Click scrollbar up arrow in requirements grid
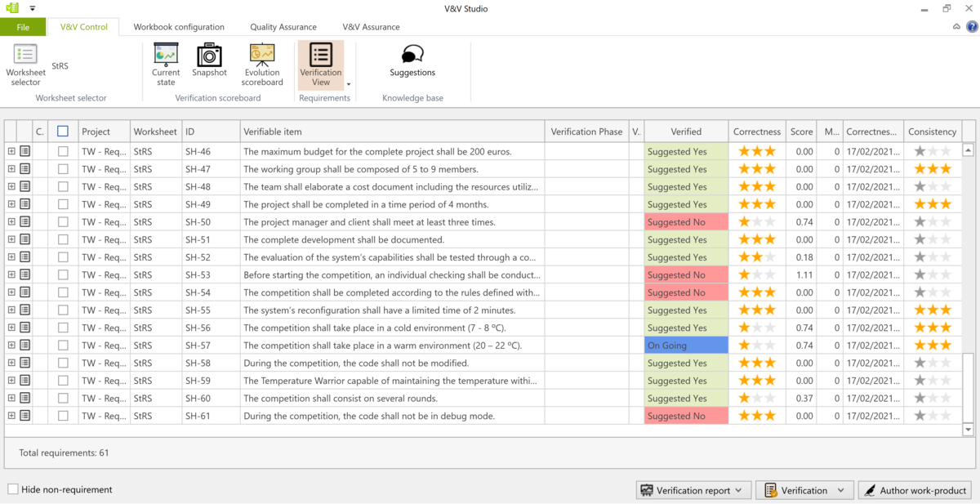This screenshot has height=504, width=980. pyautogui.click(x=969, y=150)
